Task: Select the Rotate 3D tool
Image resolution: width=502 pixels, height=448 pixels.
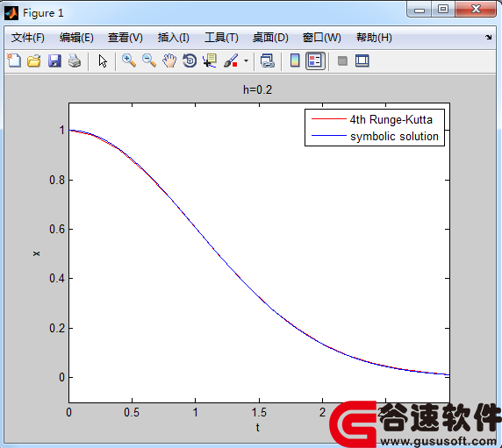Action: point(190,60)
